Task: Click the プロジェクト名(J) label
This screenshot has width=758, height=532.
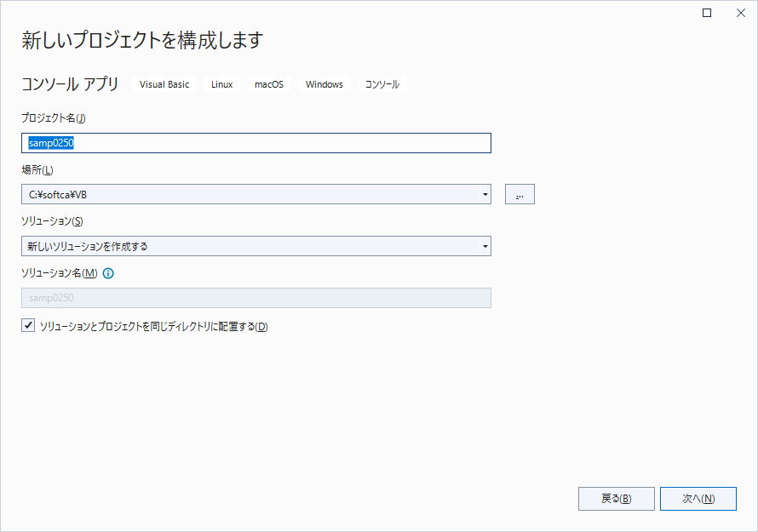Action: pos(53,118)
